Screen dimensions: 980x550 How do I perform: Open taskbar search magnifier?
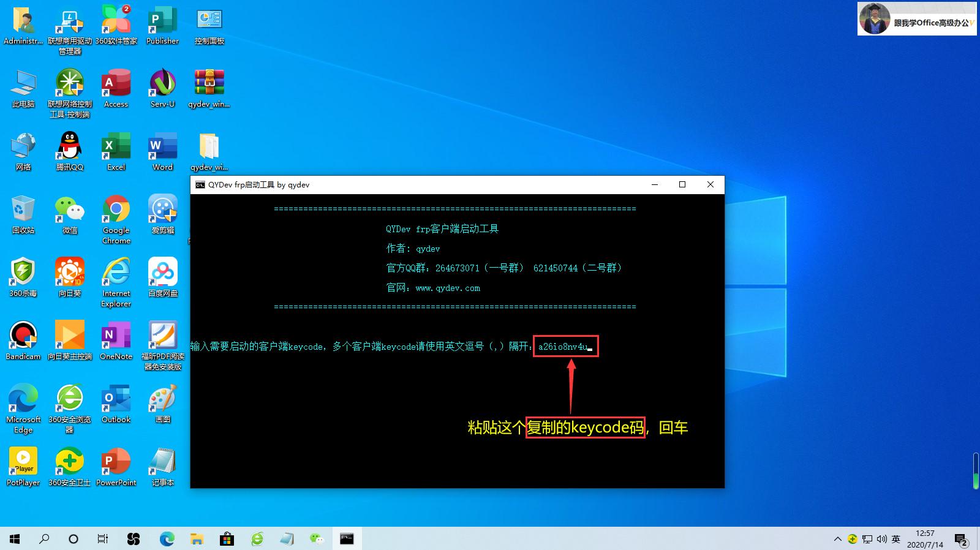44,539
